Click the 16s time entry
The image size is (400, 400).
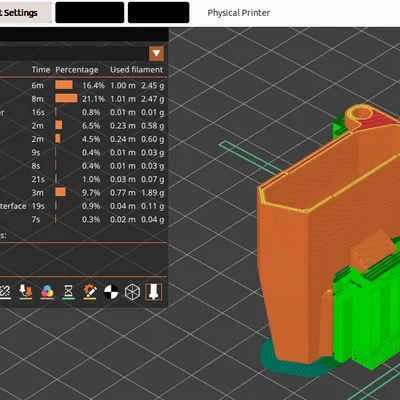(38, 112)
